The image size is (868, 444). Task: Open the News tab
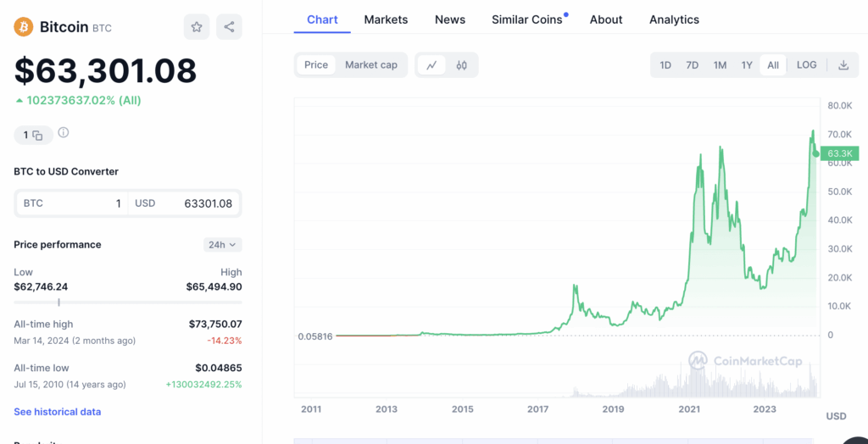450,20
